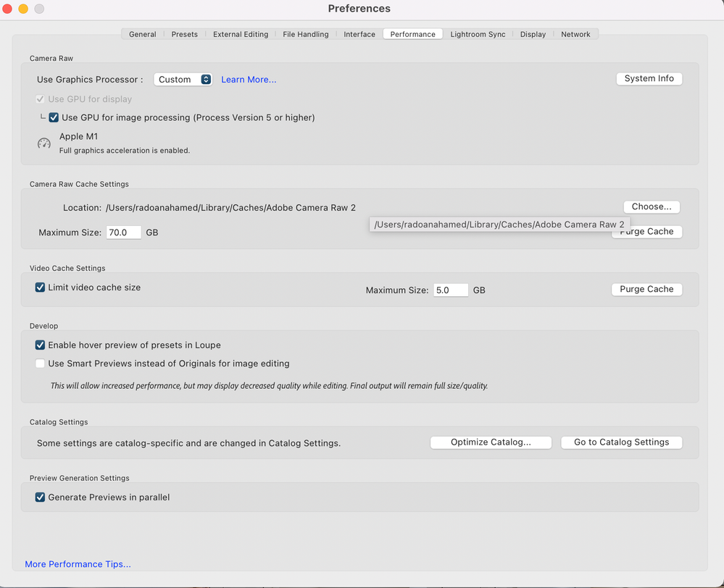Image resolution: width=724 pixels, height=588 pixels.
Task: Go to the File Handling tab
Action: click(306, 34)
